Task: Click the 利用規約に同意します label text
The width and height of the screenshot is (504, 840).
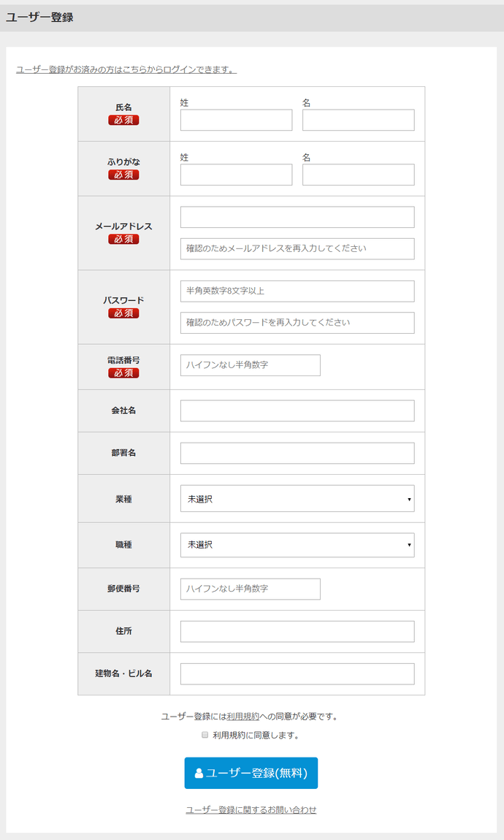Action: click(256, 736)
